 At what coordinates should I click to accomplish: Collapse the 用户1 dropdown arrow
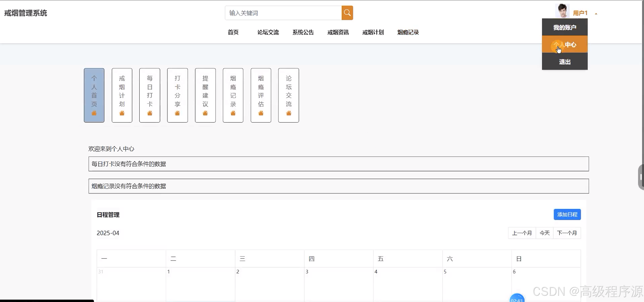click(596, 14)
